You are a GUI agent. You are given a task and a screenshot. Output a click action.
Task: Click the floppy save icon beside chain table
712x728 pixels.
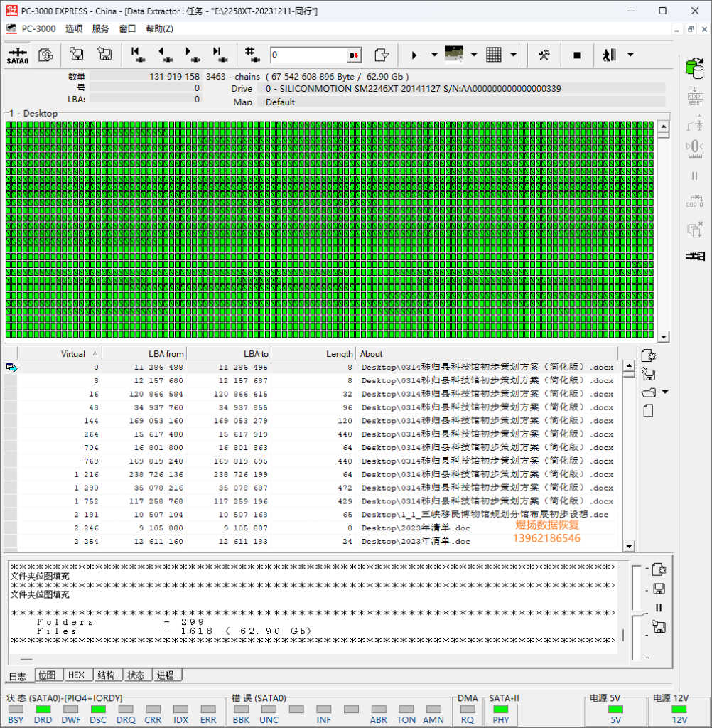(x=649, y=374)
